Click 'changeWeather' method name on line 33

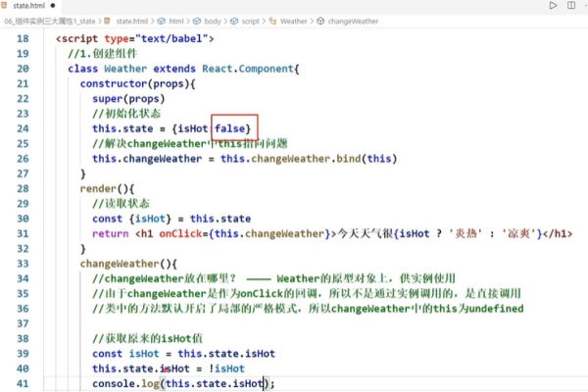coord(120,264)
